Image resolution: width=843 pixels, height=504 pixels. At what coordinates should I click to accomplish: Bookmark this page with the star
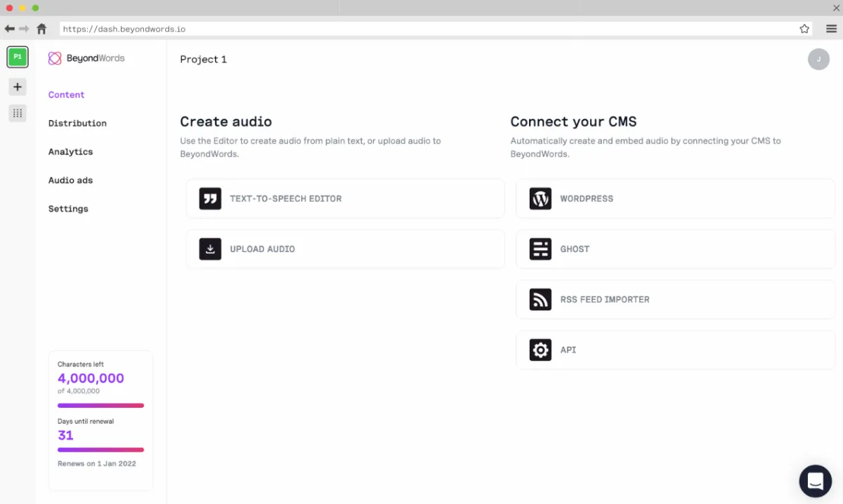804,29
